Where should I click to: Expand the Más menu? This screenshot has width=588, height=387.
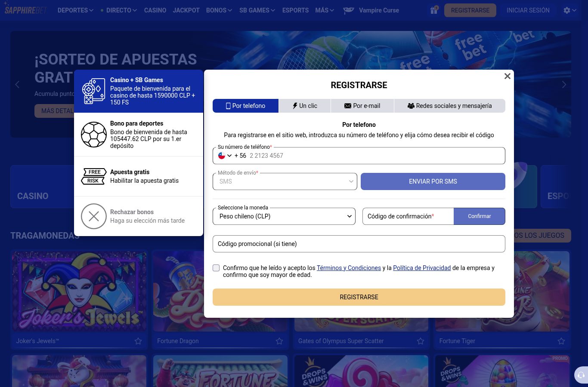(325, 10)
